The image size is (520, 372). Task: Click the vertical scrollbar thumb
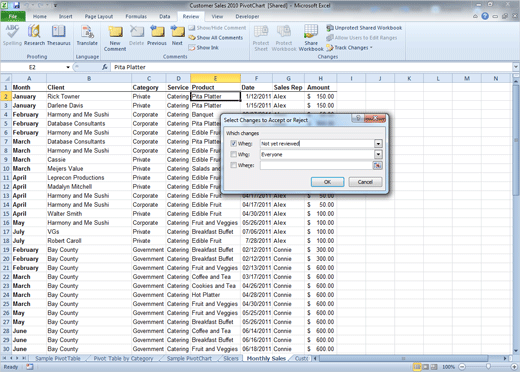516,140
